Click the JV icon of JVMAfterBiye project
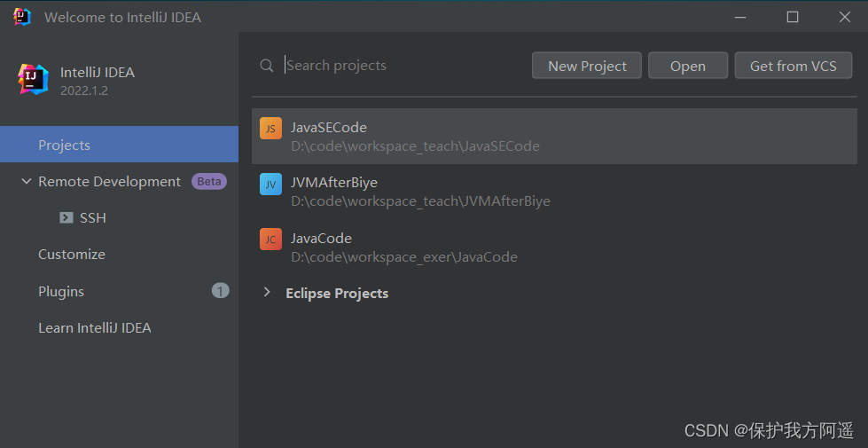 tap(270, 185)
